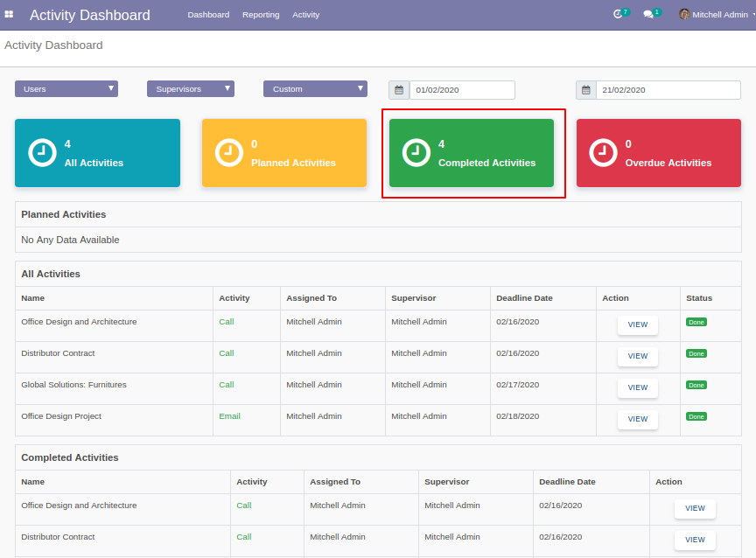Click the Status column header in All Activities

tap(699, 297)
